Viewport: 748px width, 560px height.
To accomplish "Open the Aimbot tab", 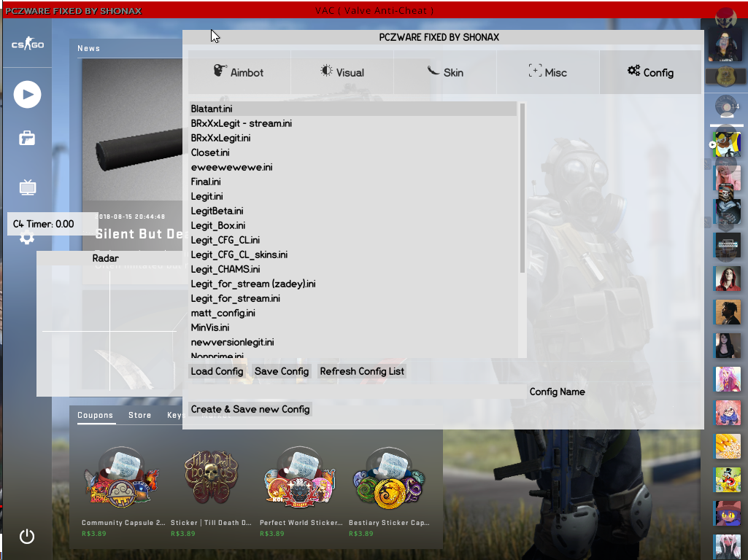I will coord(239,72).
